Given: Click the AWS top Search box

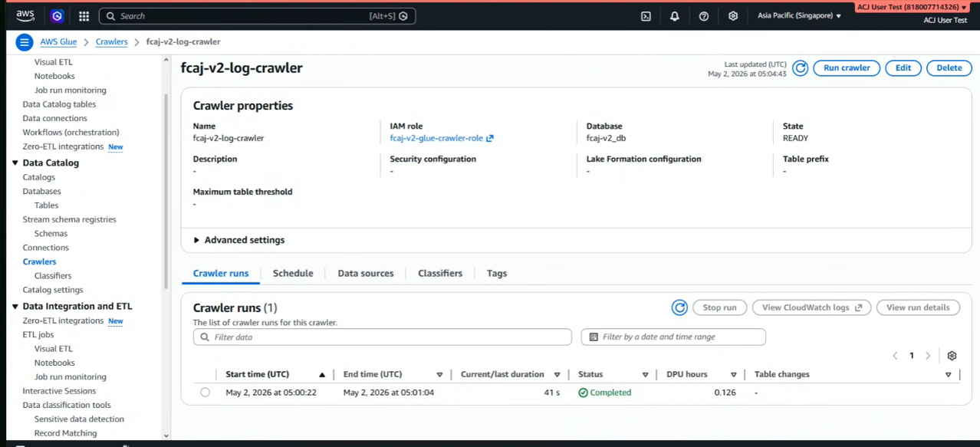Looking at the screenshot, I should [258, 16].
